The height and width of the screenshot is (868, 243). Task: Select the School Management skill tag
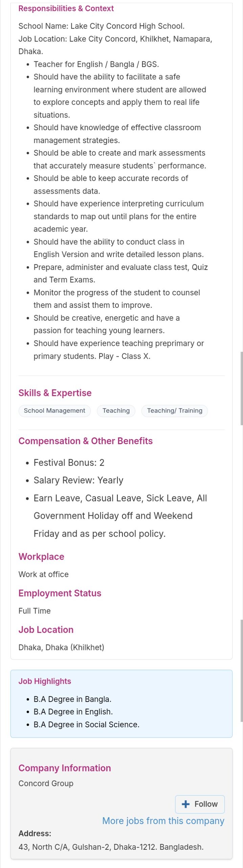tap(54, 411)
